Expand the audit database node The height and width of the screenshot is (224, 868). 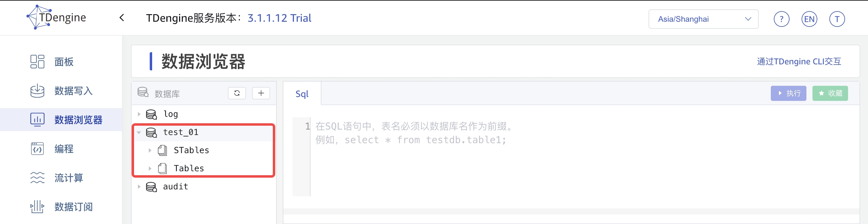click(139, 187)
